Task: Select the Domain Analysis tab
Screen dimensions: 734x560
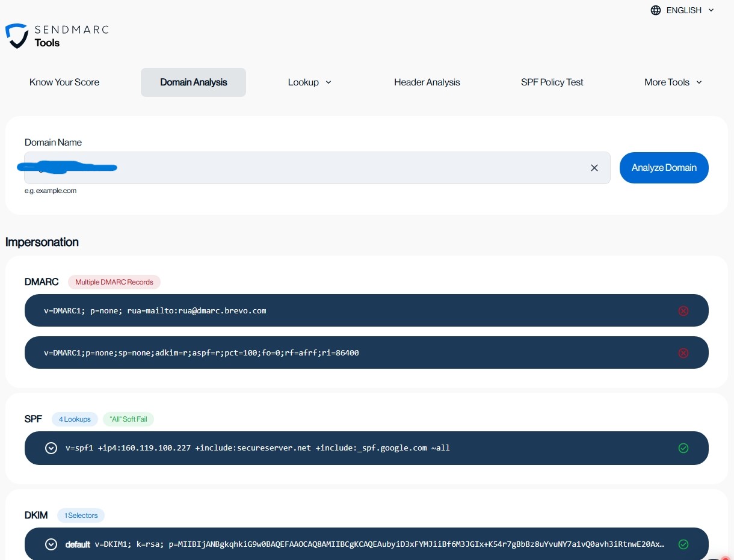Action: [x=194, y=82]
